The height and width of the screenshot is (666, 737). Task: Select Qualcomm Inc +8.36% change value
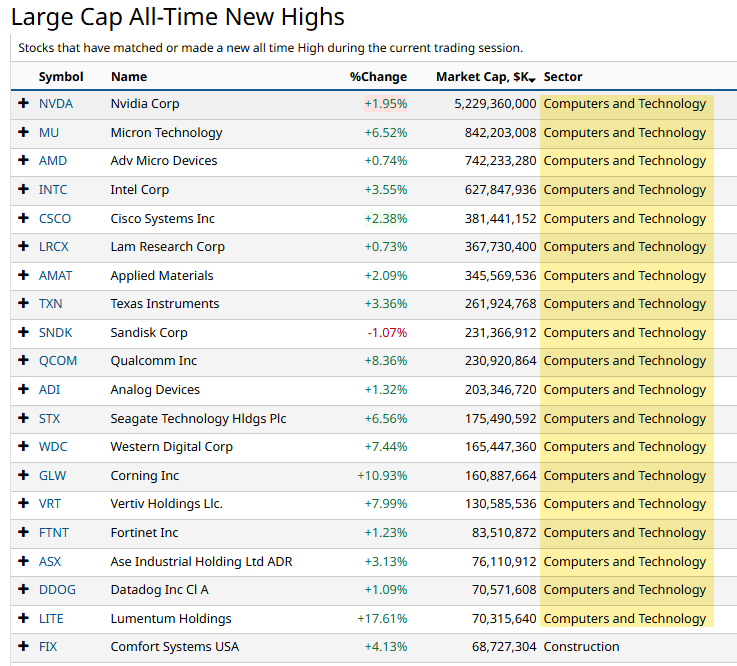[x=386, y=360]
